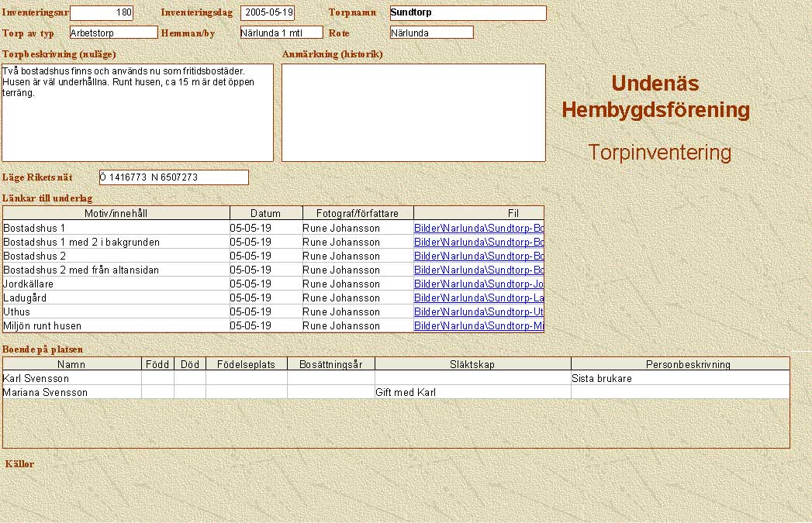Click the Hemman/by field with Närlunda 1 mtl
The height and width of the screenshot is (523, 812).
point(281,33)
